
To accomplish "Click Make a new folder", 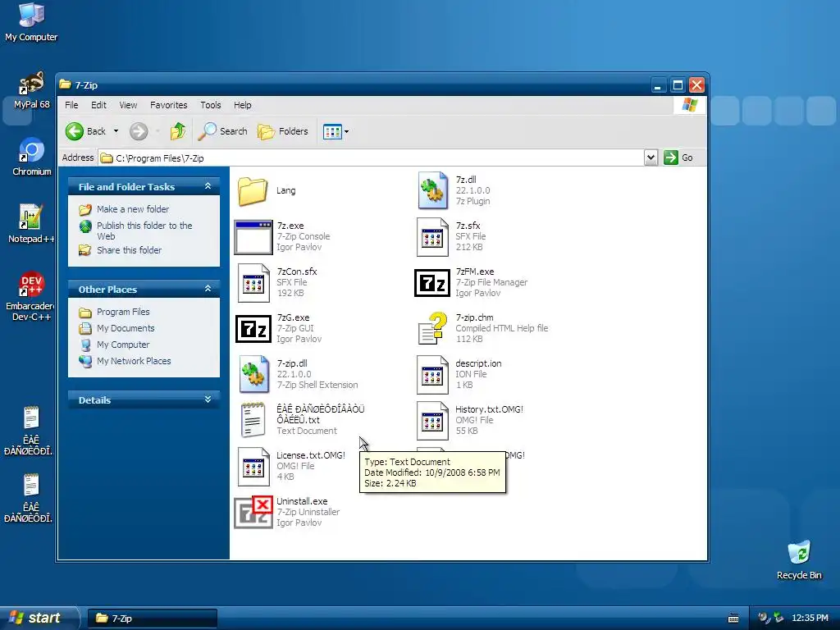I will (133, 209).
